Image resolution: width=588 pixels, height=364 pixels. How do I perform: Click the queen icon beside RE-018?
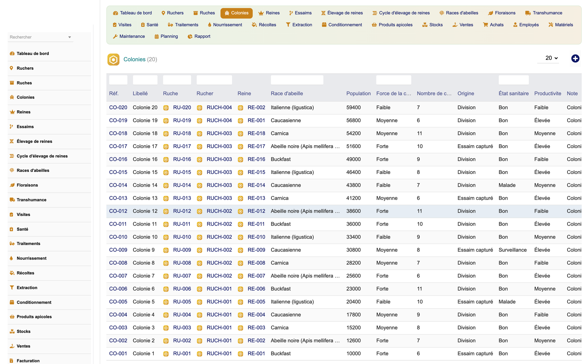[241, 134]
